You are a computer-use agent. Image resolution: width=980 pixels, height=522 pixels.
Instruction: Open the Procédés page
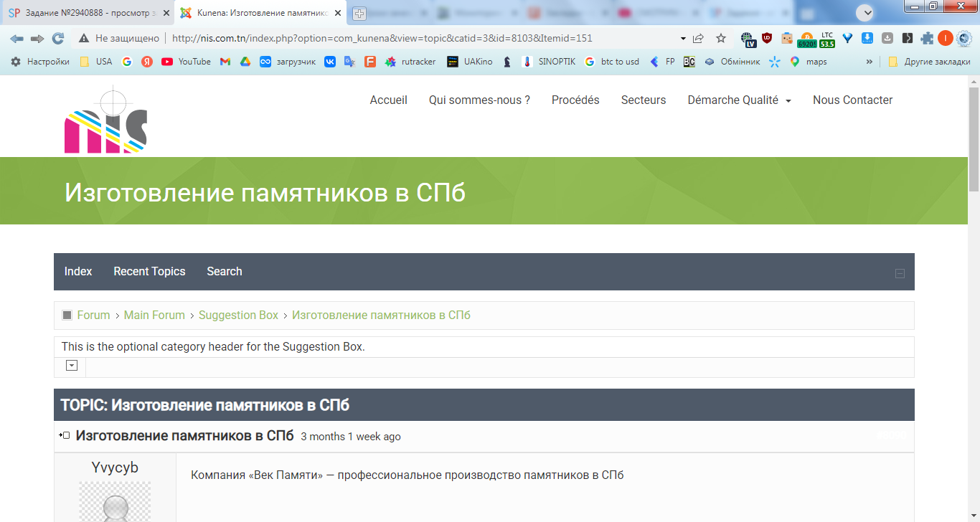coord(575,100)
